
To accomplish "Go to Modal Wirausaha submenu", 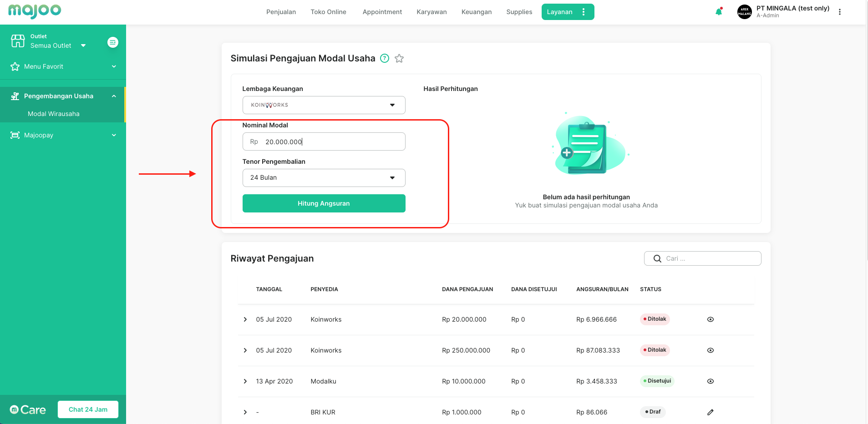I will click(54, 114).
